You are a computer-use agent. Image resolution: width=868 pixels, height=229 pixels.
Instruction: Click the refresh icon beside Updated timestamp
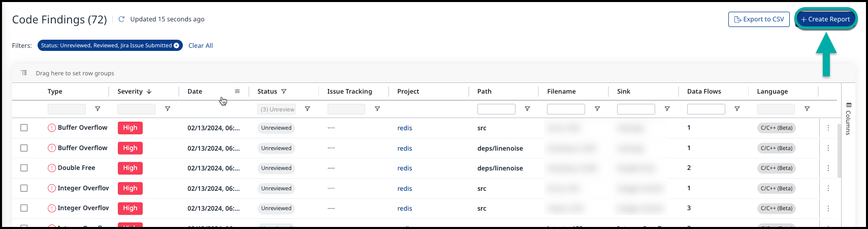coord(121,19)
